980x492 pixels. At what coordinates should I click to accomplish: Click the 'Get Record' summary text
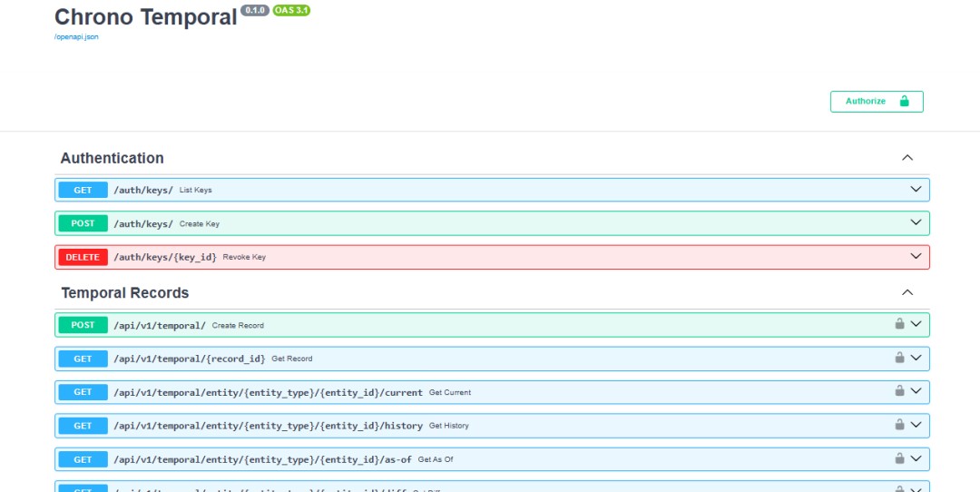coord(292,359)
